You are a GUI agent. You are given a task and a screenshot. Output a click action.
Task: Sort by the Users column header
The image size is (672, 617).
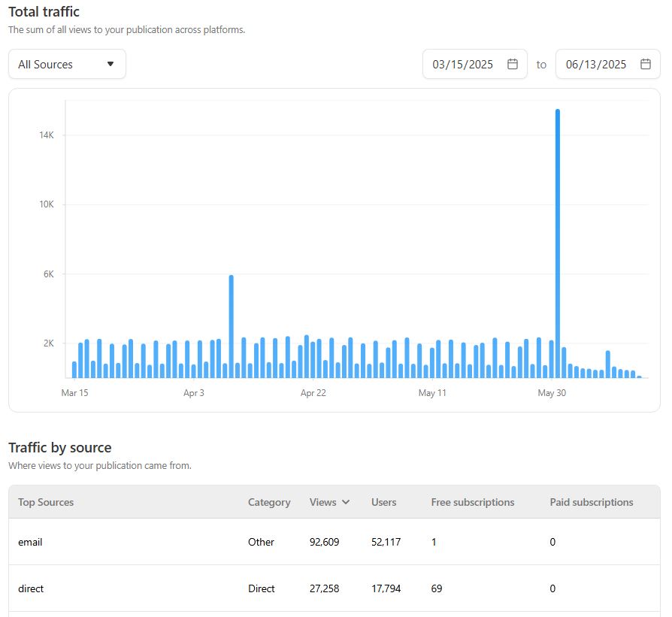pos(383,503)
